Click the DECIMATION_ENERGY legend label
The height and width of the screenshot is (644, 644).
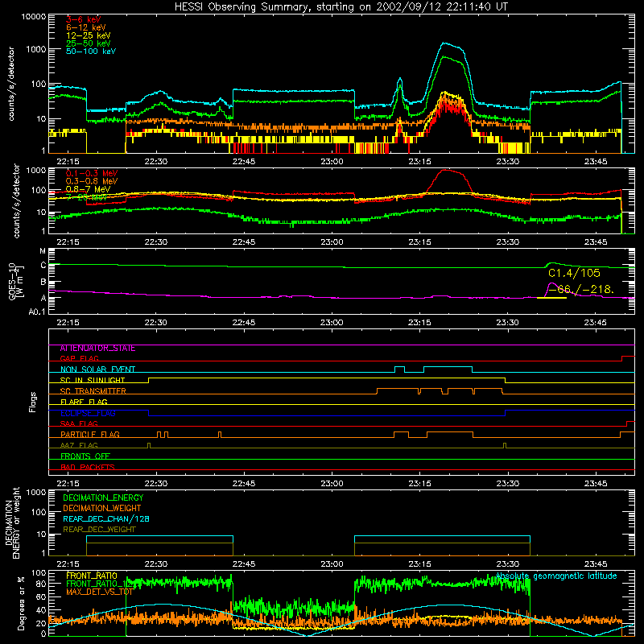(103, 497)
